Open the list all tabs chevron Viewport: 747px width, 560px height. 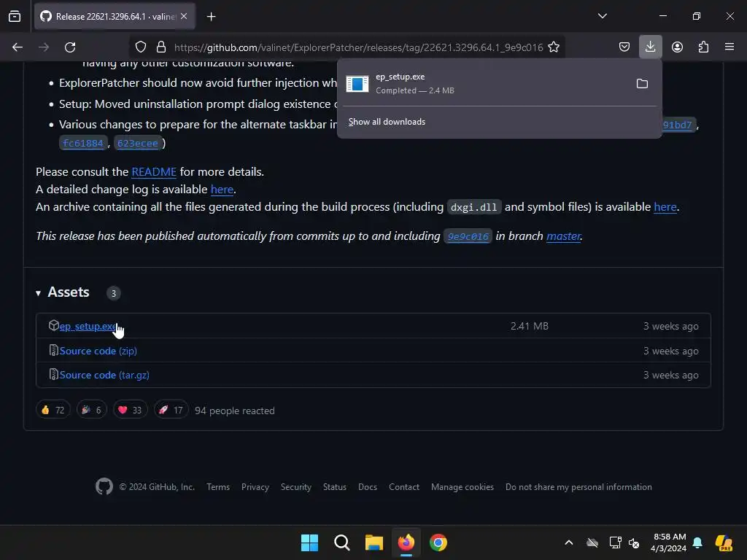point(602,16)
